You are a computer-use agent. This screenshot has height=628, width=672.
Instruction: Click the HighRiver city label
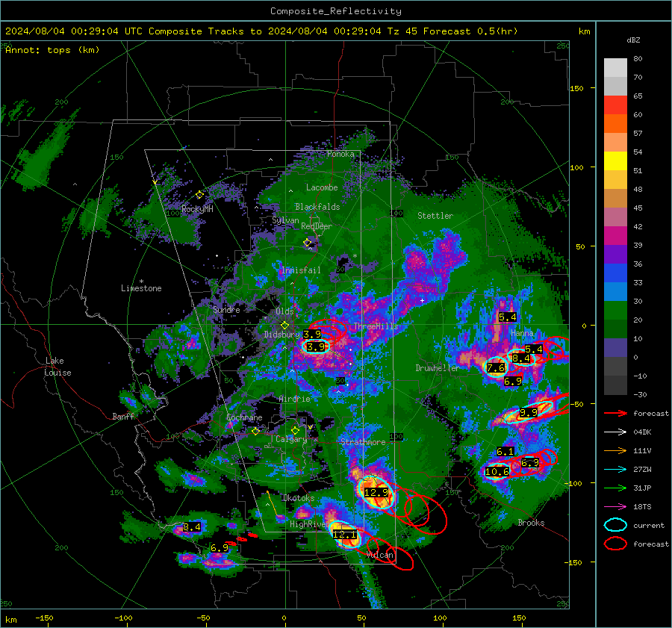(308, 524)
